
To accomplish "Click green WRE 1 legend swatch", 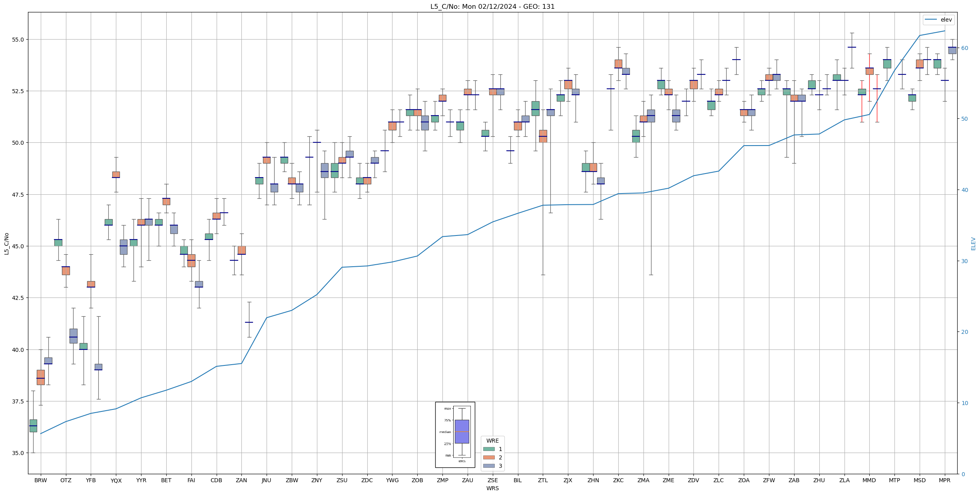I will click(488, 449).
